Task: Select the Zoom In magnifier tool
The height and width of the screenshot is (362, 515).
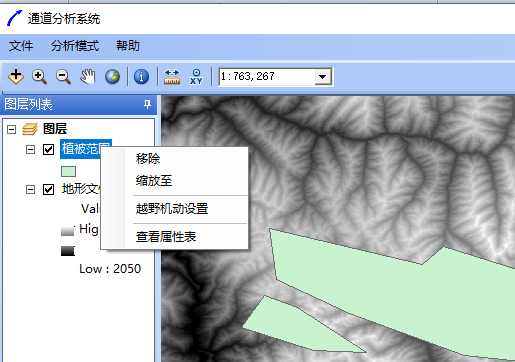Action: 39,77
